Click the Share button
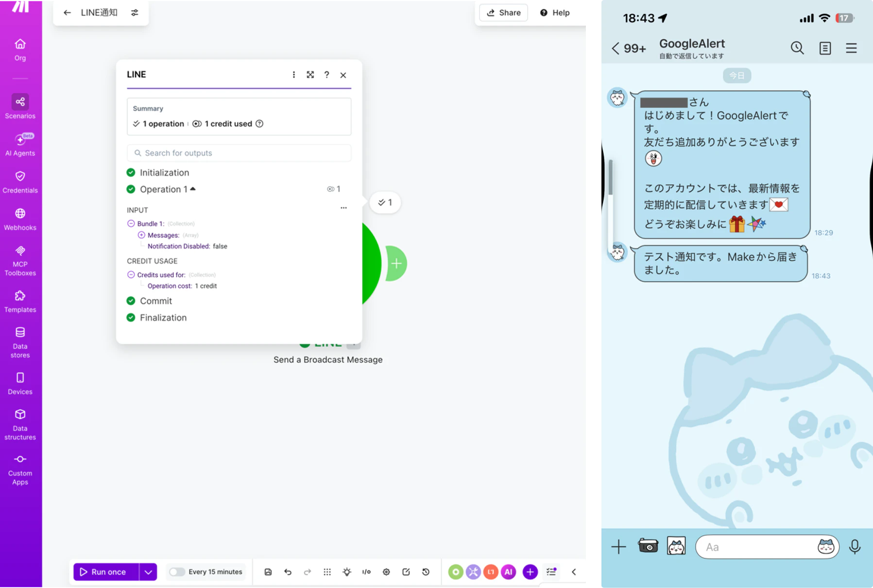873x588 pixels. [504, 13]
